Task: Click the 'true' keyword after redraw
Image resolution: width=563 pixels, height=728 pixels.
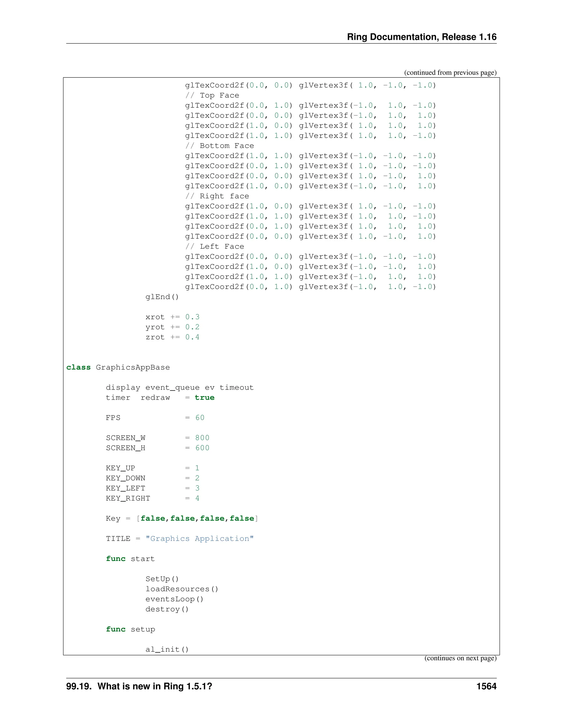Action: [205, 397]
